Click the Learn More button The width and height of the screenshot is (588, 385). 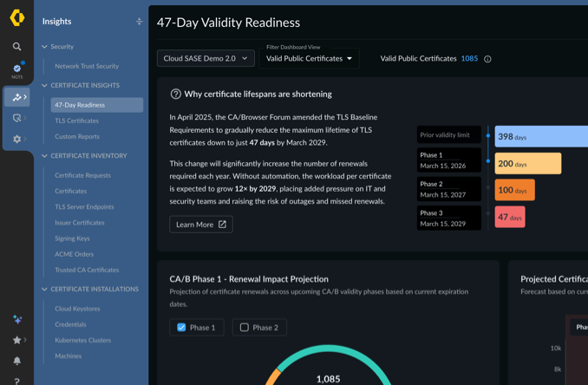click(201, 225)
